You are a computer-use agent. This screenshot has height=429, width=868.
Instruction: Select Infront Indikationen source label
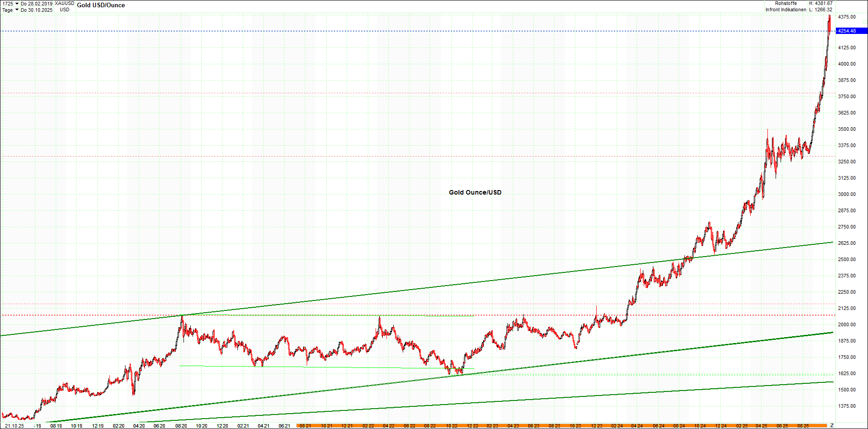click(785, 9)
